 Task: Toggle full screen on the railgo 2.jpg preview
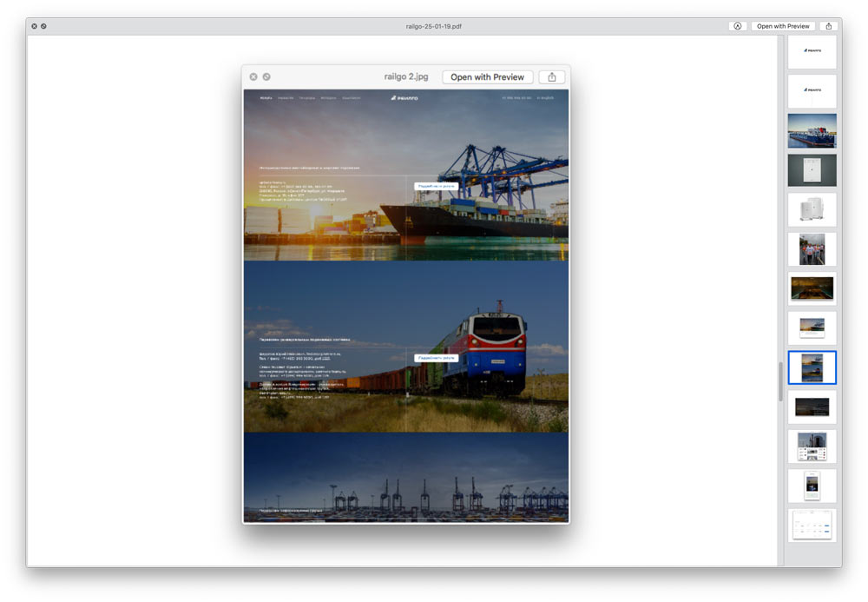pos(266,76)
